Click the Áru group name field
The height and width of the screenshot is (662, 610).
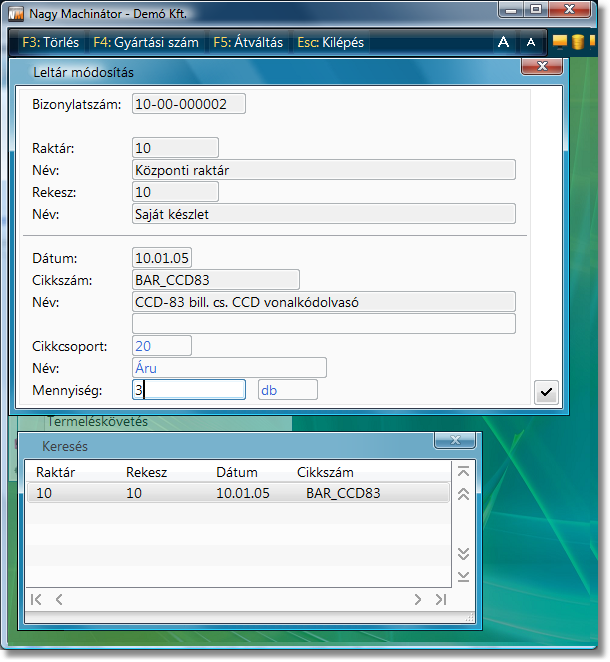point(229,368)
